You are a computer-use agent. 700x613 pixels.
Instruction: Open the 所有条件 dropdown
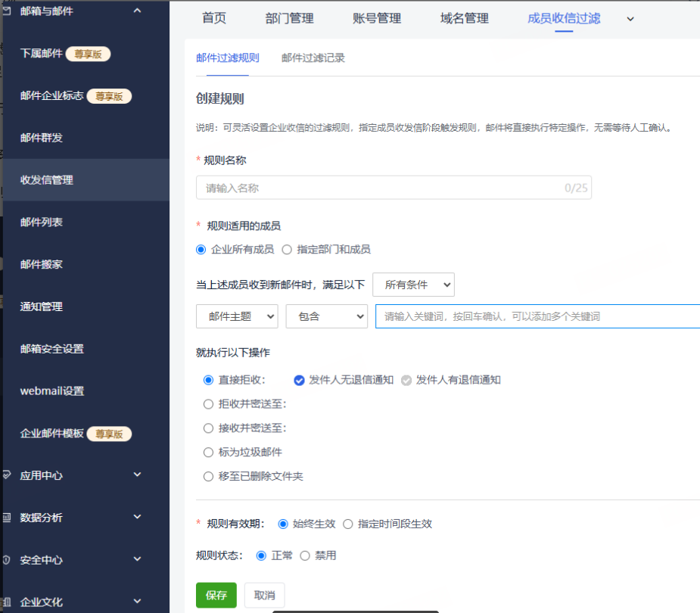413,285
